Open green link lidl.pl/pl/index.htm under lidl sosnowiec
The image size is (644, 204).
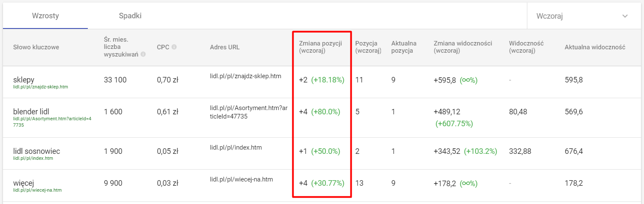pos(33,158)
